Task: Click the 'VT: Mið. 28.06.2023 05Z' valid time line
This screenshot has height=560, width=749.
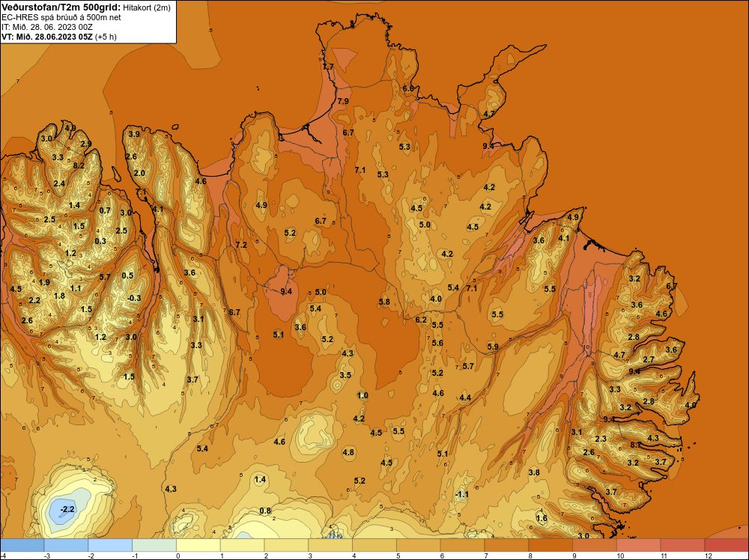Action: [47, 37]
